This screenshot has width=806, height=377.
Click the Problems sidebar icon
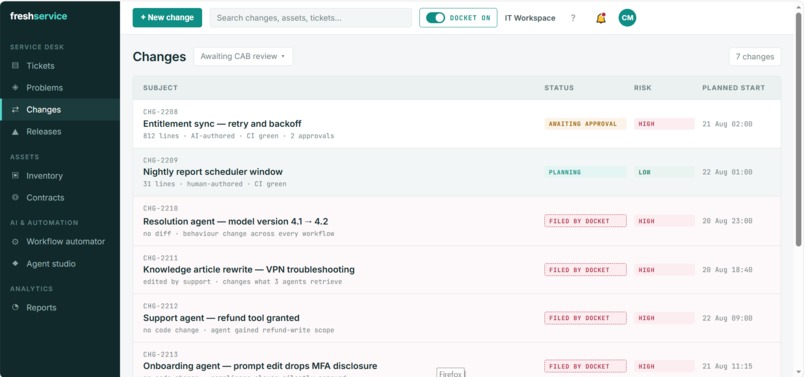tap(15, 87)
